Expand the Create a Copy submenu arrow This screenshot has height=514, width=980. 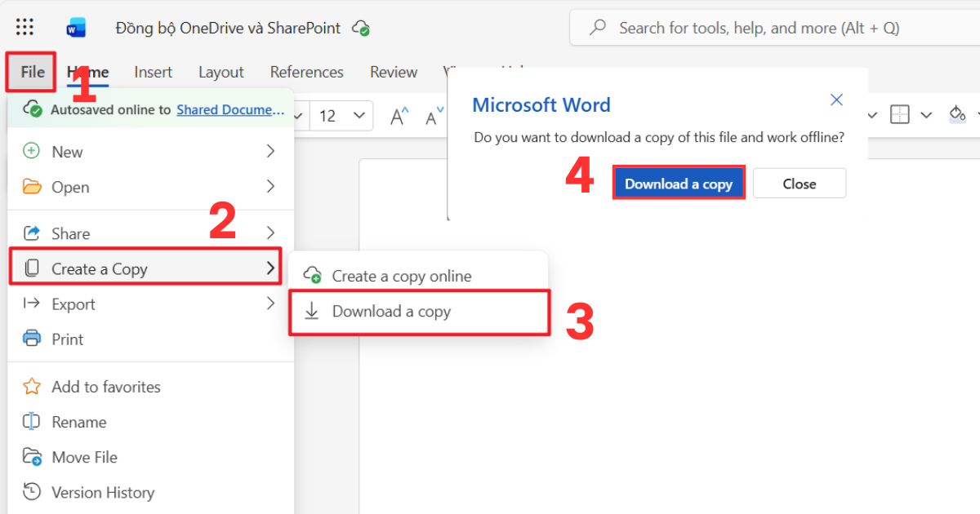(270, 268)
